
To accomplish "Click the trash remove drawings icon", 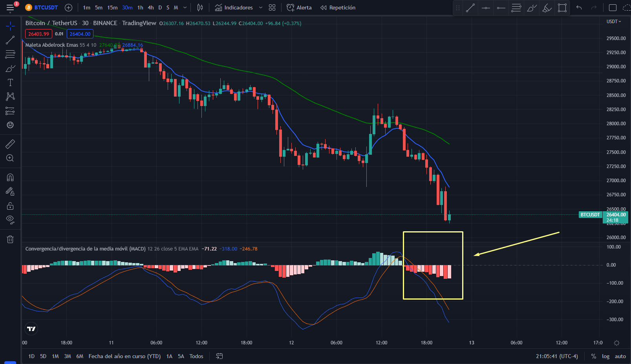I will click(x=10, y=239).
